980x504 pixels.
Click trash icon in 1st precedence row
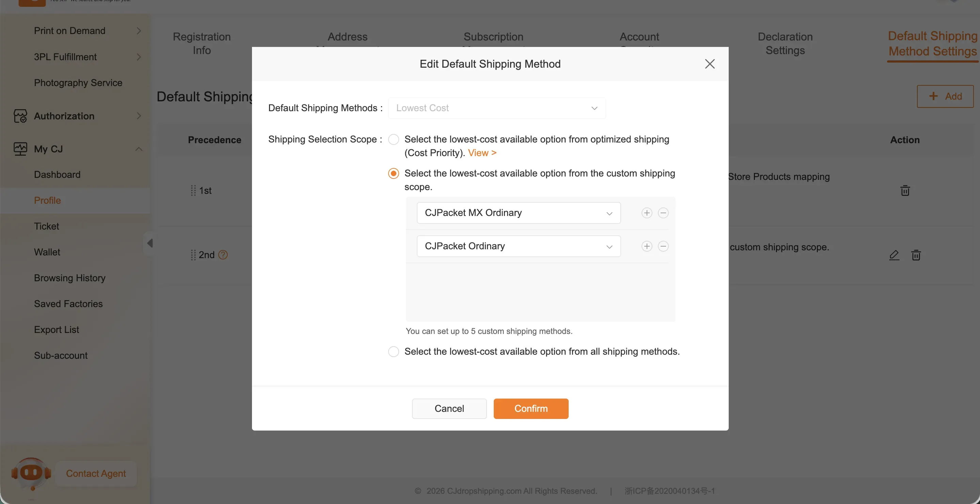[905, 190]
